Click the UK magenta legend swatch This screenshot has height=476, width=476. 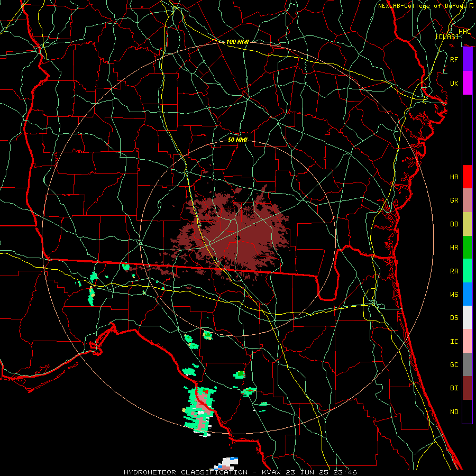[x=467, y=83]
